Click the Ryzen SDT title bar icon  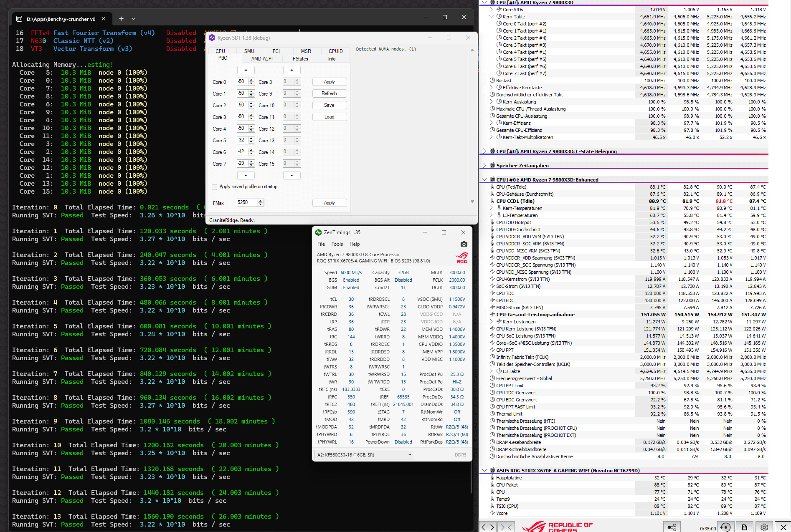[212, 38]
